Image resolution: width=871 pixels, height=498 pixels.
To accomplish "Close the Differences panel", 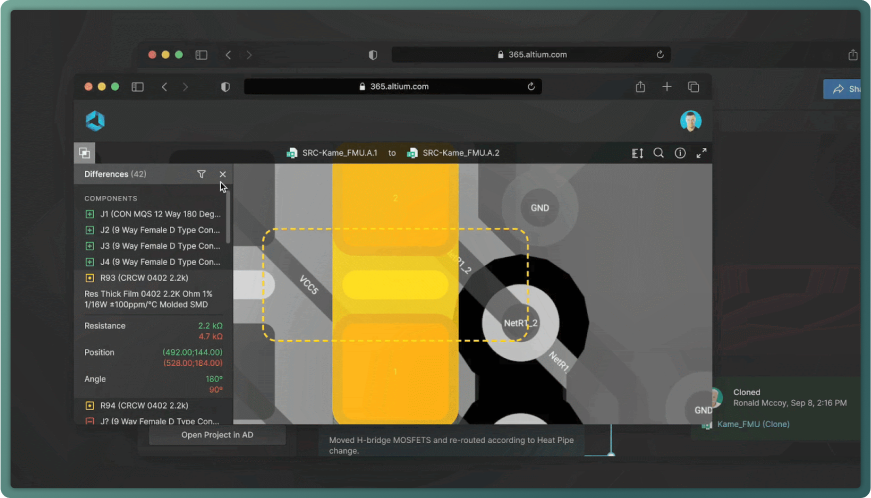I will click(x=222, y=174).
